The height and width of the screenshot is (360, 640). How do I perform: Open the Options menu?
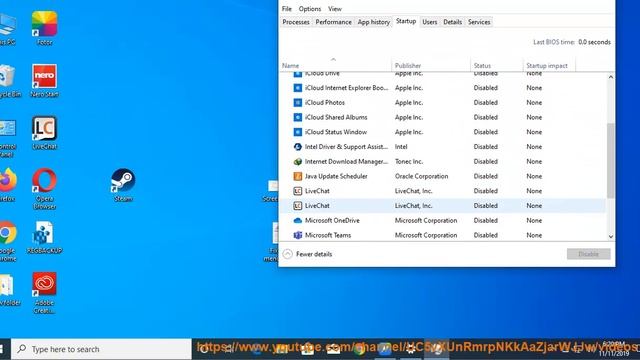tap(310, 9)
